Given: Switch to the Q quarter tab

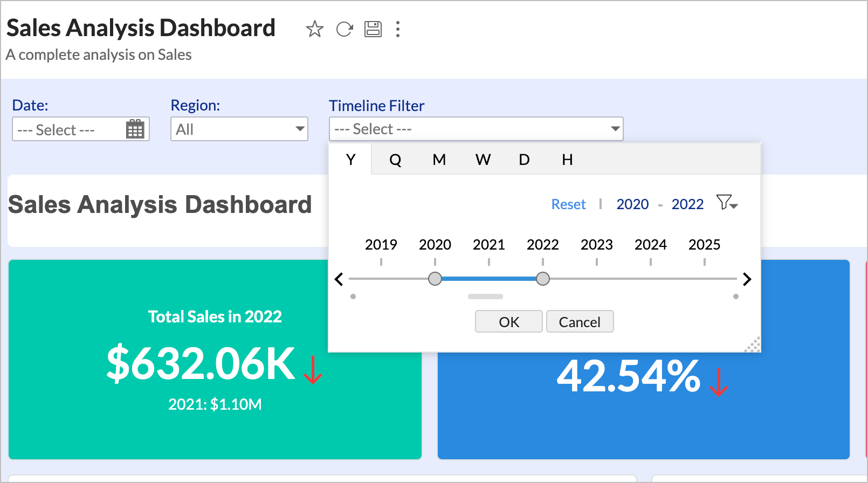Looking at the screenshot, I should coord(395,160).
